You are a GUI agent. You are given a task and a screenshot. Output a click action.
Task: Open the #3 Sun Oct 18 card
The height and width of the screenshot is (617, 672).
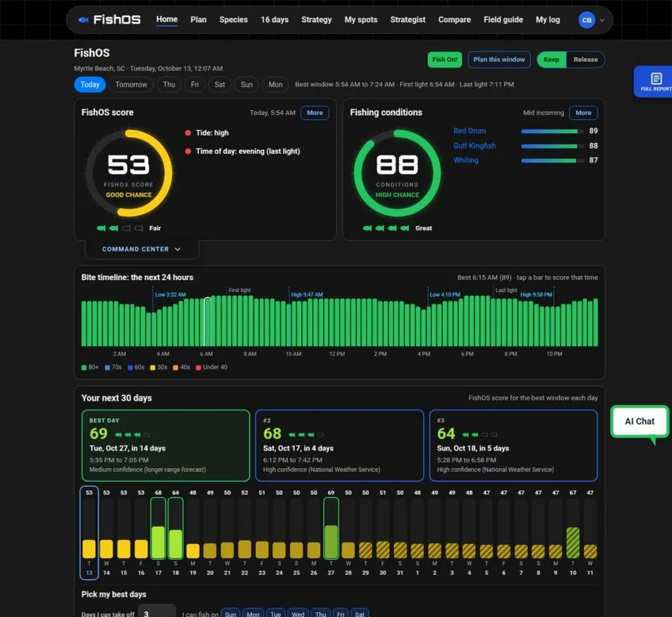click(513, 446)
